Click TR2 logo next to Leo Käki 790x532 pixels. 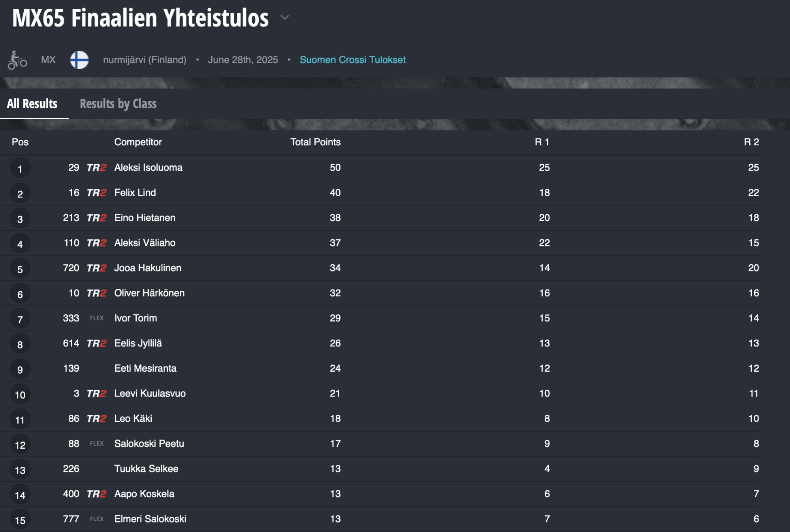click(x=96, y=419)
